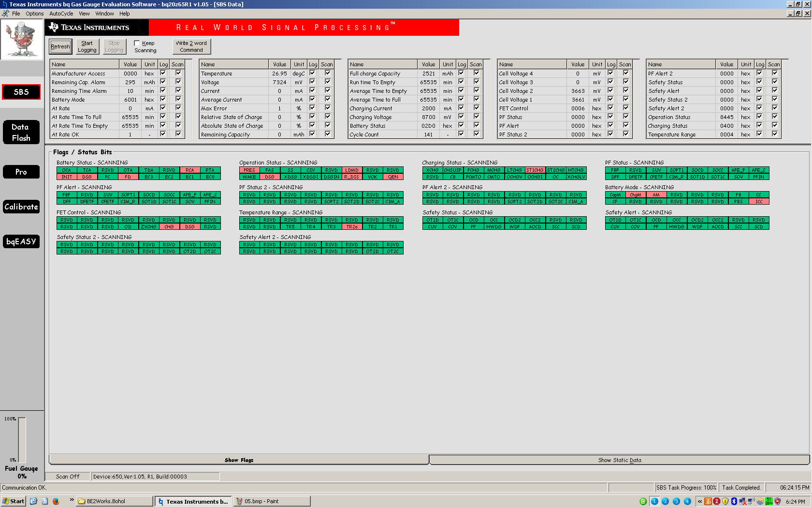Switch to the Show Static Data tab
Viewport: 812px width, 508px height.
pyautogui.click(x=620, y=460)
